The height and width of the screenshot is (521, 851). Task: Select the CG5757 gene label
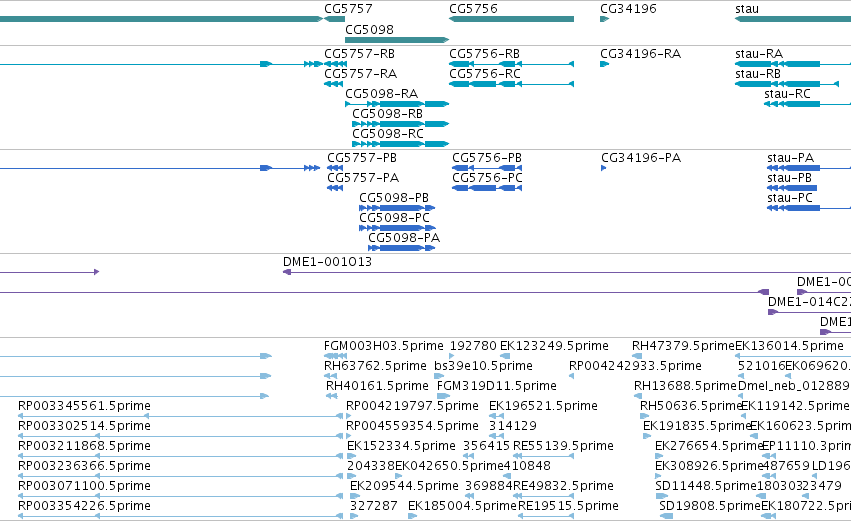(x=348, y=9)
